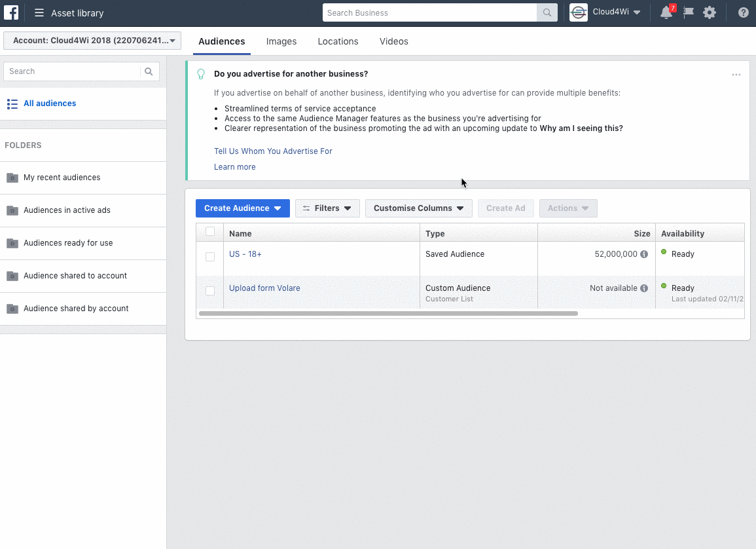756x549 pixels.
Task: Click the horizontal scrollbar under the audience table
Action: point(388,314)
